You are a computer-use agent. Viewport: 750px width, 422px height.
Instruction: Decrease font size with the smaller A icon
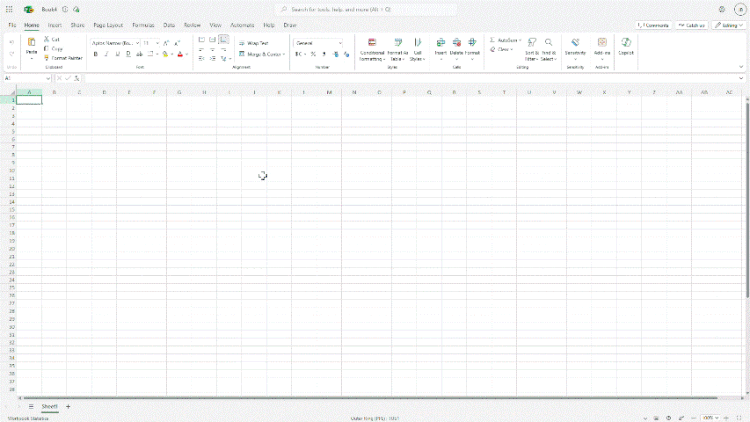177,43
